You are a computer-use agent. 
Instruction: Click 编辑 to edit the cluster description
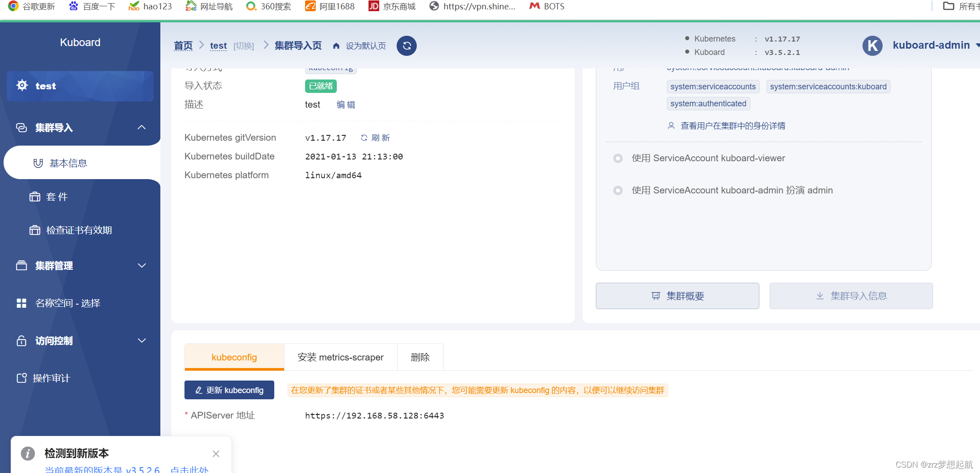346,104
